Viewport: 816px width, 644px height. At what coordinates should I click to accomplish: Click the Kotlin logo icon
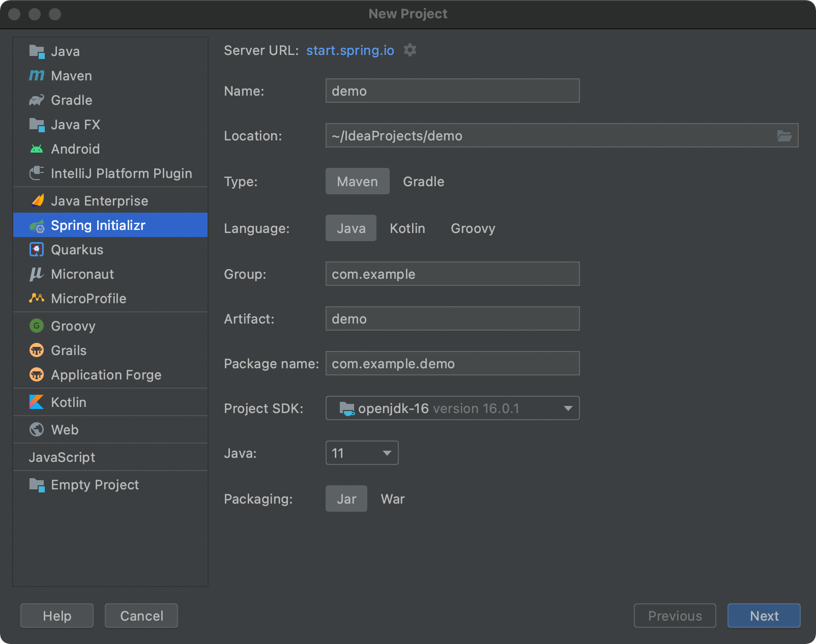(37, 402)
